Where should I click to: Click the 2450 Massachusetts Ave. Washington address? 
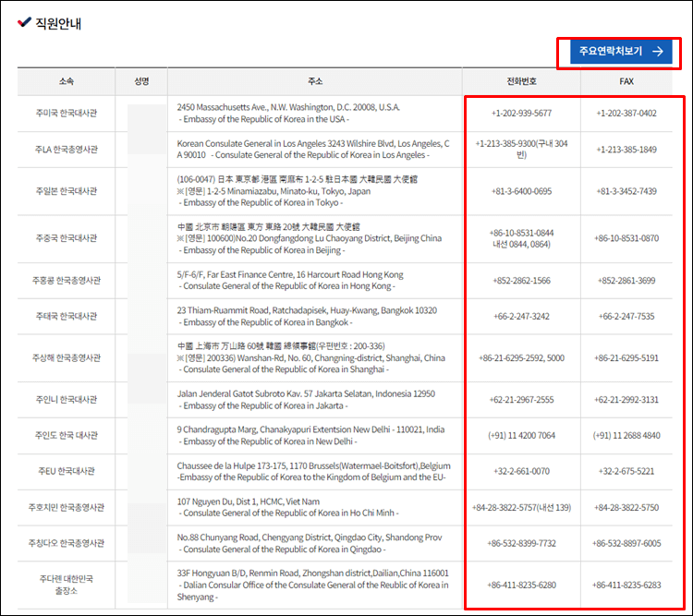coord(288,113)
